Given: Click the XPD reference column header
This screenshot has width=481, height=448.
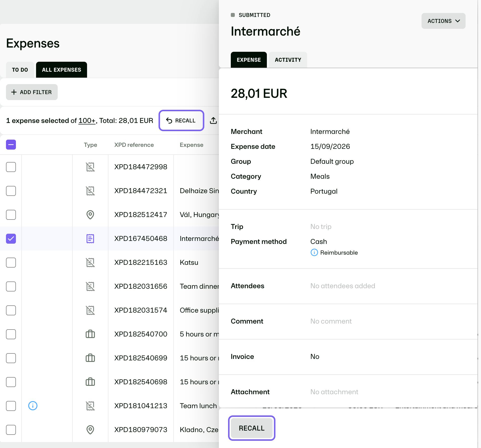Looking at the screenshot, I should [x=134, y=145].
